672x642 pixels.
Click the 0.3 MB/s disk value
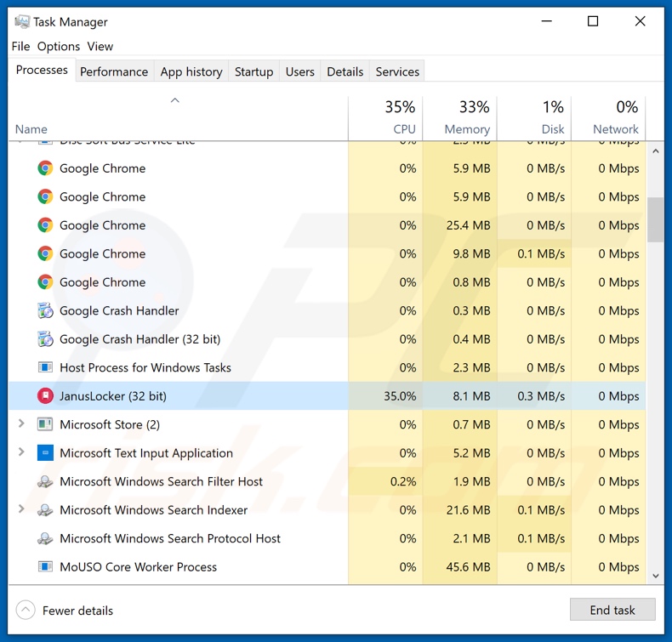coord(541,395)
